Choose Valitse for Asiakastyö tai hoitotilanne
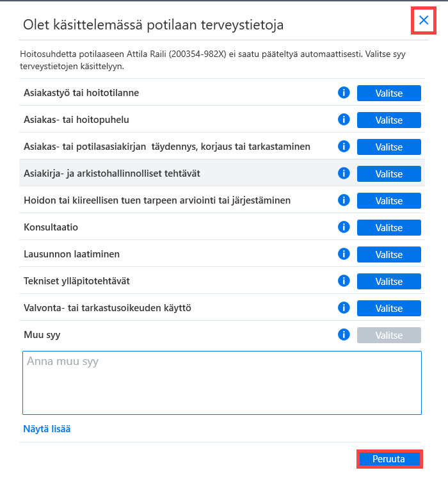 point(389,93)
